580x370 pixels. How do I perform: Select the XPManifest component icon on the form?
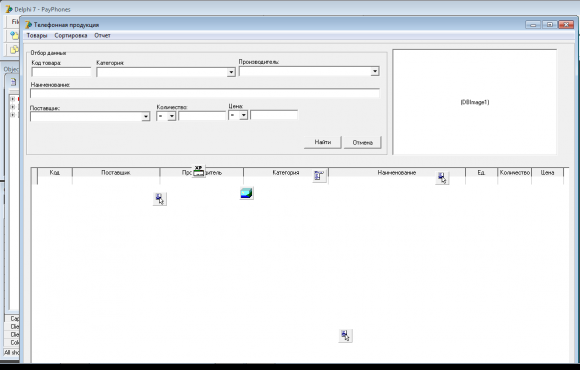click(199, 171)
